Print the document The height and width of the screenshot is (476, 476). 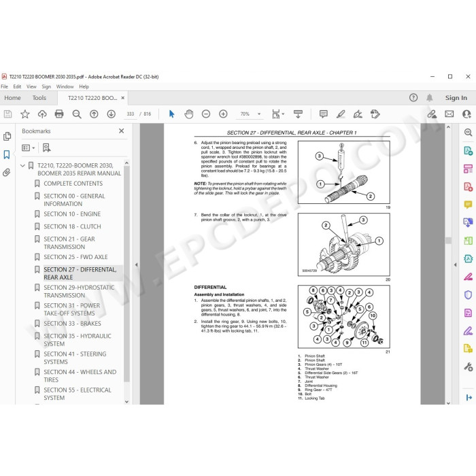coord(59,114)
